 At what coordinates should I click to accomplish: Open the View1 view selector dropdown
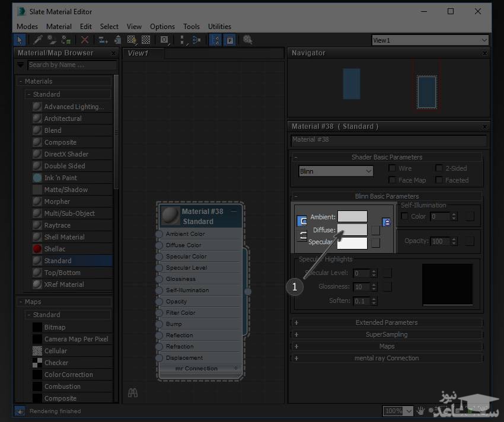pos(430,40)
